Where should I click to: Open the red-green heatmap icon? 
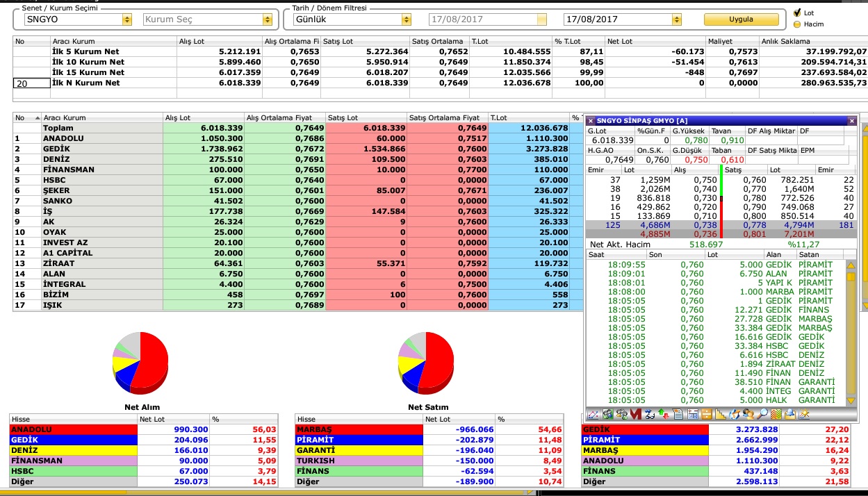[776, 415]
